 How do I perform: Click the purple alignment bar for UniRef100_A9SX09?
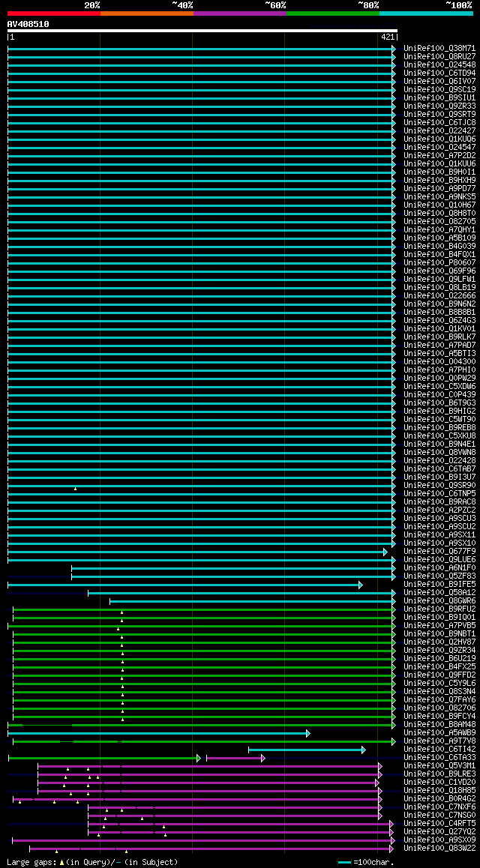(204, 840)
